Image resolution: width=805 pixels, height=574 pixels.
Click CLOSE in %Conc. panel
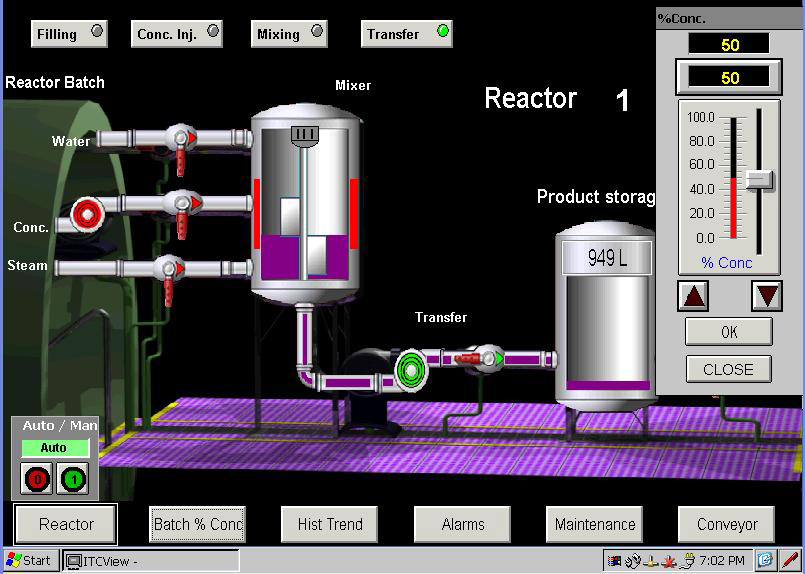click(x=729, y=369)
